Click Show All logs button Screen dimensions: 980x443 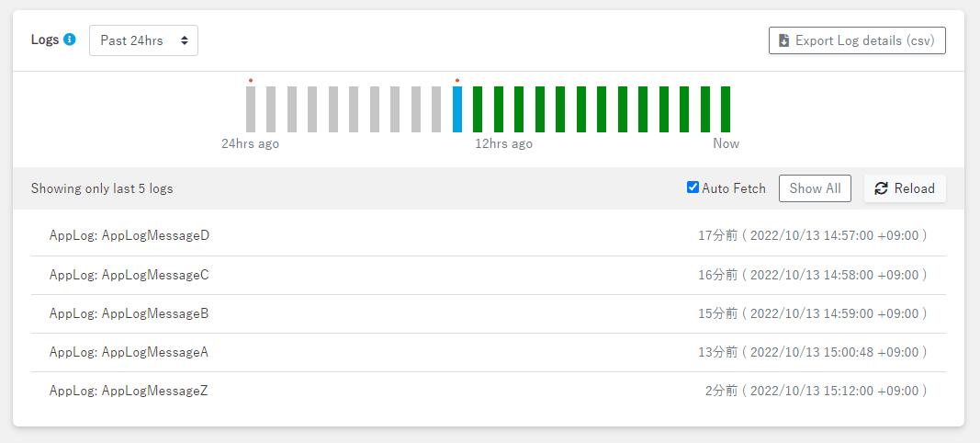(815, 188)
